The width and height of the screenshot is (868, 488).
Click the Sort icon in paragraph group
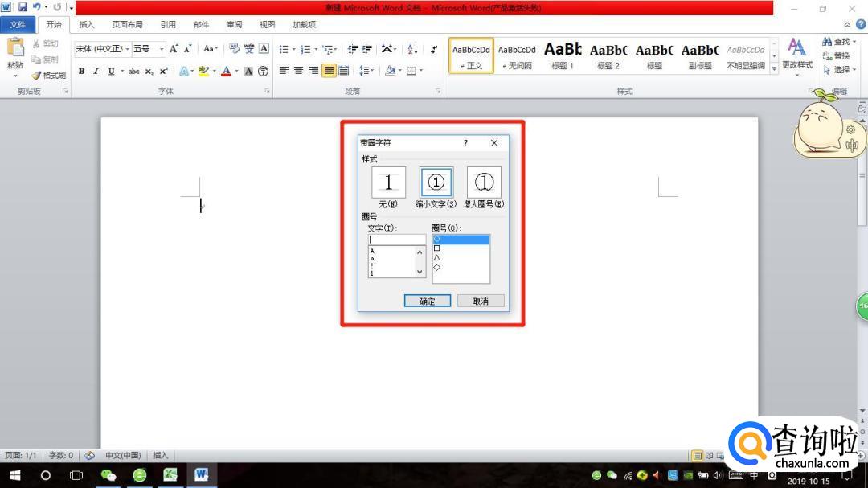[x=412, y=49]
